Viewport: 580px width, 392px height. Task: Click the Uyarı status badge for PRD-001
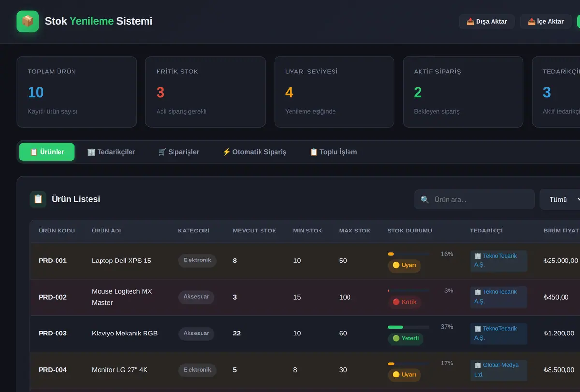click(404, 265)
